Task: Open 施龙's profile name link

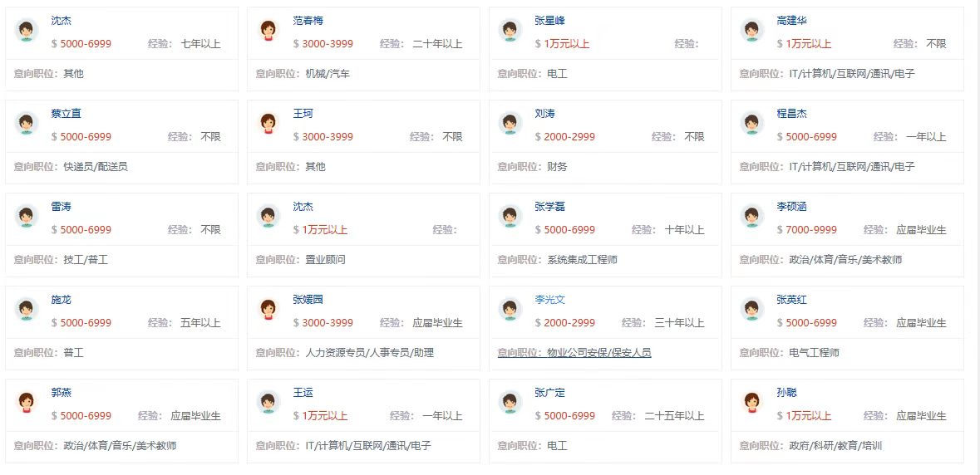Action: point(61,300)
